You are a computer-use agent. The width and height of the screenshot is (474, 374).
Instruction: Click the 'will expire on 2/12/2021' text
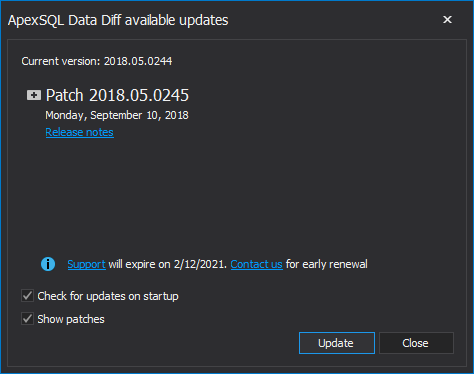[x=168, y=264]
